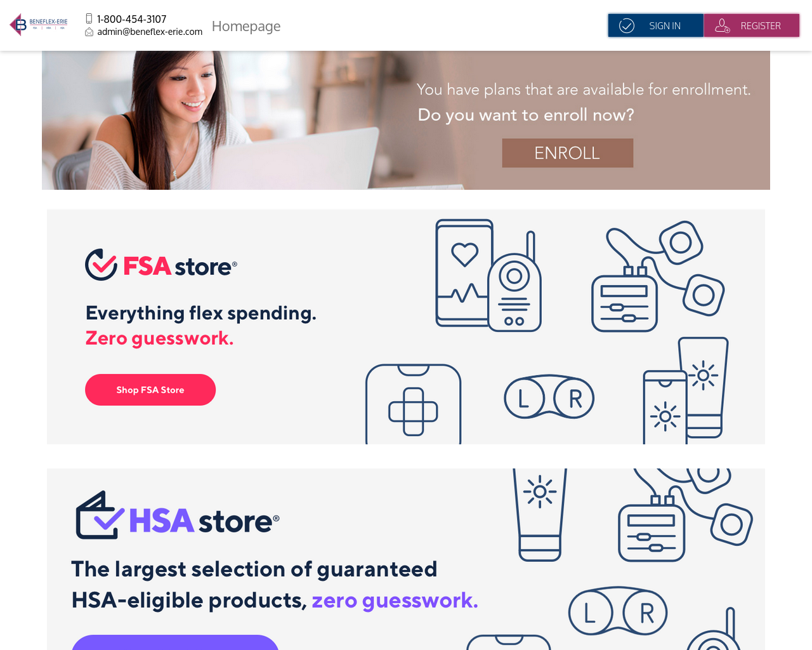Click the FSA store checkmark logo

101,265
